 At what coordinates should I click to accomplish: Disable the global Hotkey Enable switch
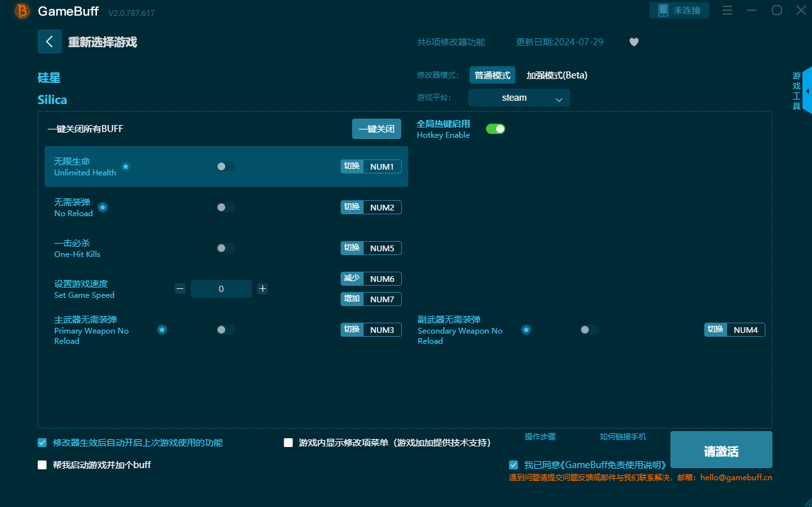495,129
